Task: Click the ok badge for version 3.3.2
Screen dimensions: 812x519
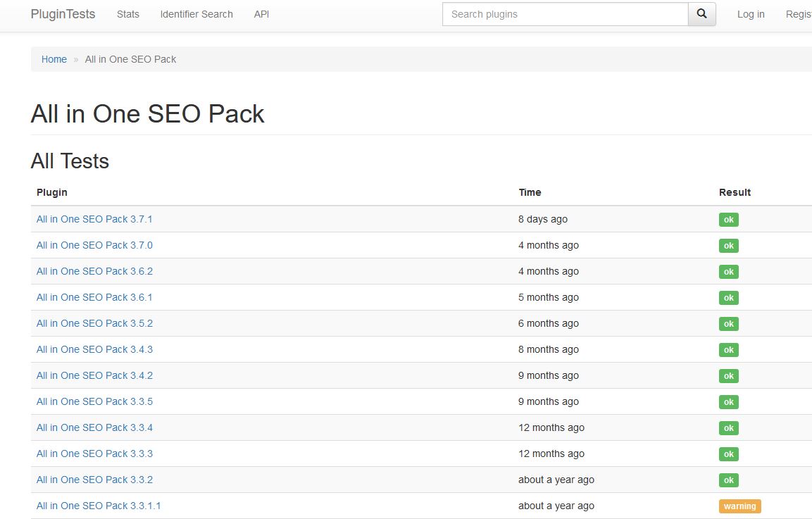Action: click(x=729, y=480)
